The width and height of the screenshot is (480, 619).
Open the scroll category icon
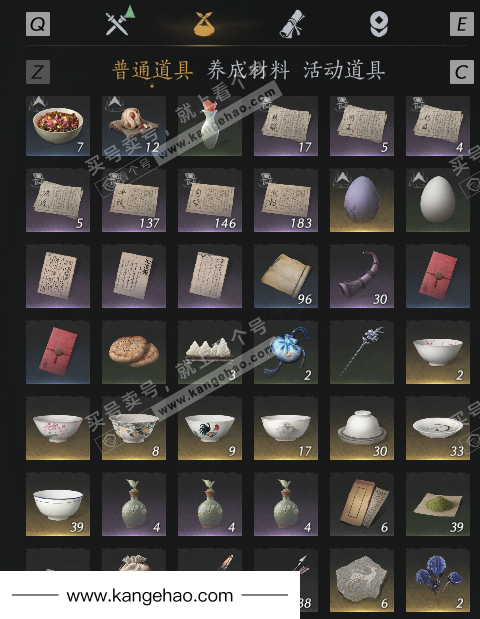coord(292,24)
